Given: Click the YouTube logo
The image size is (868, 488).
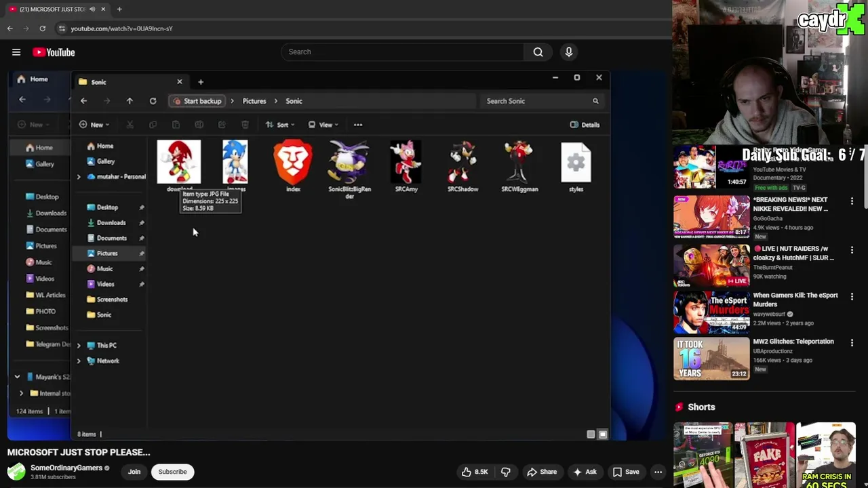Looking at the screenshot, I should pyautogui.click(x=54, y=52).
